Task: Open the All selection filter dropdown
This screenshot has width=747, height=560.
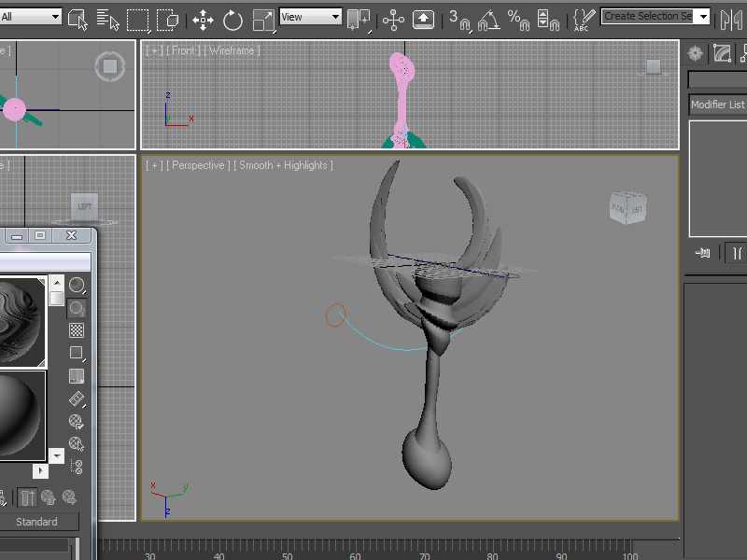Action: [31, 17]
